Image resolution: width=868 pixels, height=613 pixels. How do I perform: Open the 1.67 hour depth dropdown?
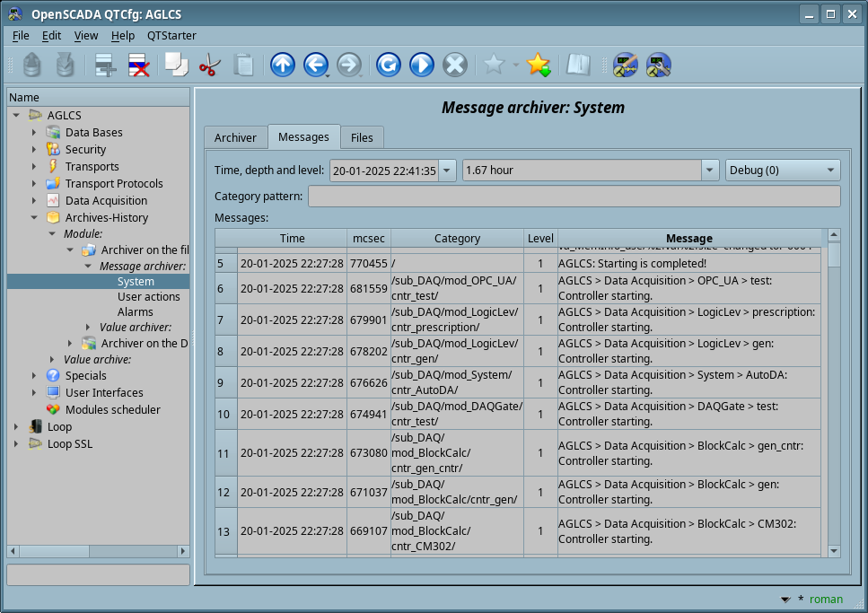click(710, 170)
